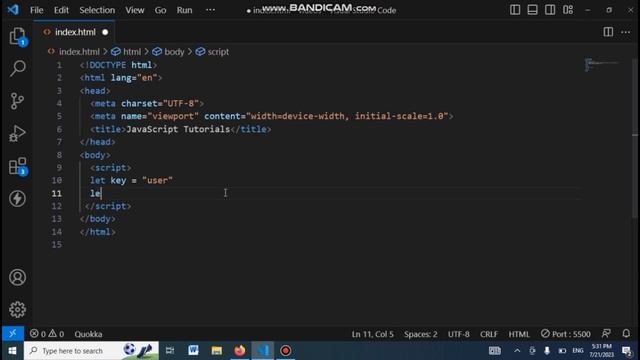The width and height of the screenshot is (640, 360).
Task: Open the Run menu
Action: 184,10
